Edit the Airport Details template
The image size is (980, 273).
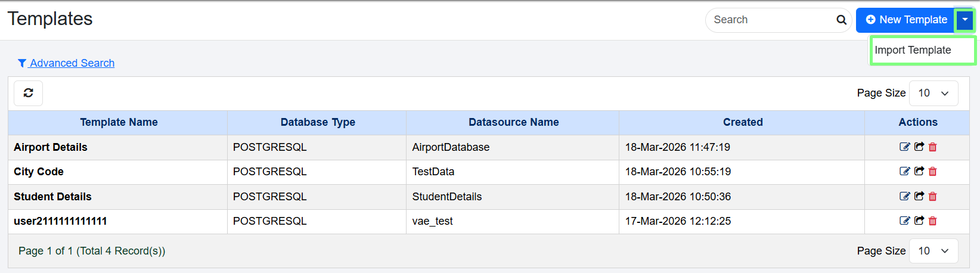coord(904,147)
